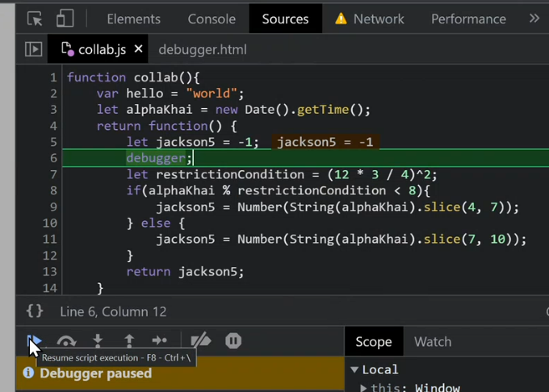The height and width of the screenshot is (392, 549).
Task: Toggle the device toolbar icon
Action: tap(65, 19)
